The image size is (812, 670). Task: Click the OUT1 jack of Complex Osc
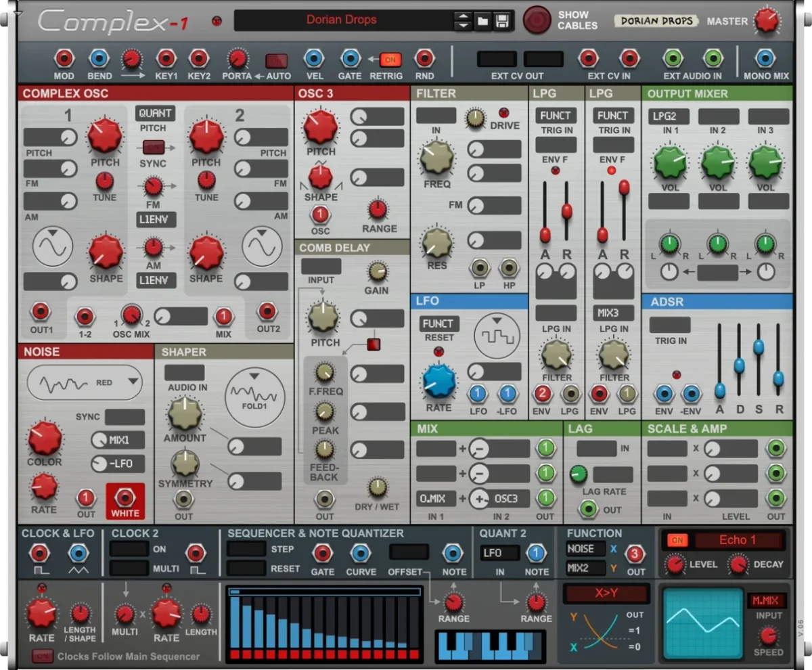click(41, 312)
